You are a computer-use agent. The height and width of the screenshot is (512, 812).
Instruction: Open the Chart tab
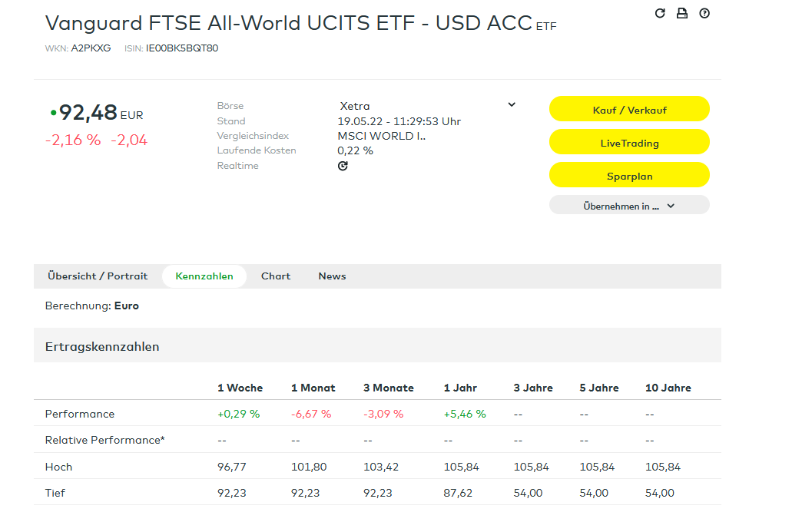[276, 276]
